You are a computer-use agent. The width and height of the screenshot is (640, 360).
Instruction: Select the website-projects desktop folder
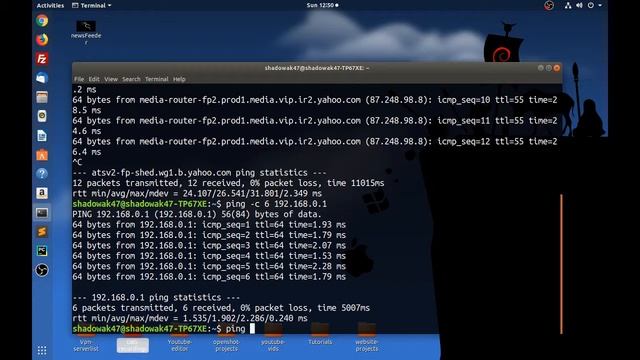click(x=367, y=338)
